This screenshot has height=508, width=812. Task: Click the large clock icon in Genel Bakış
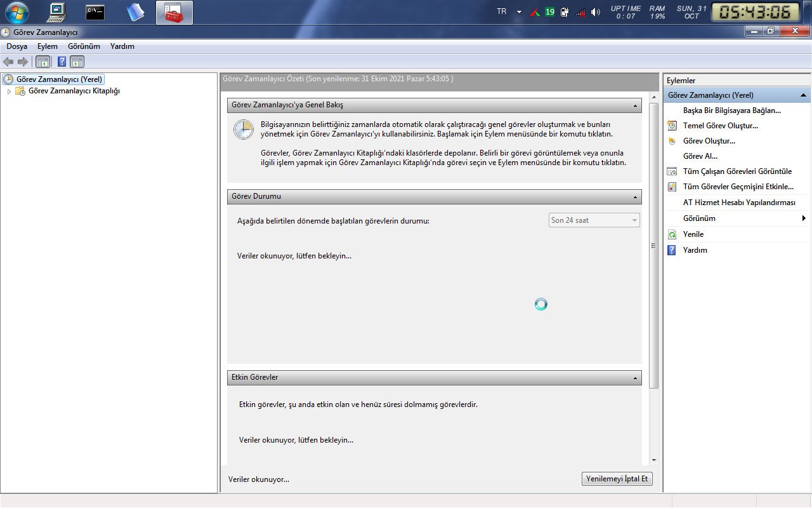[244, 130]
